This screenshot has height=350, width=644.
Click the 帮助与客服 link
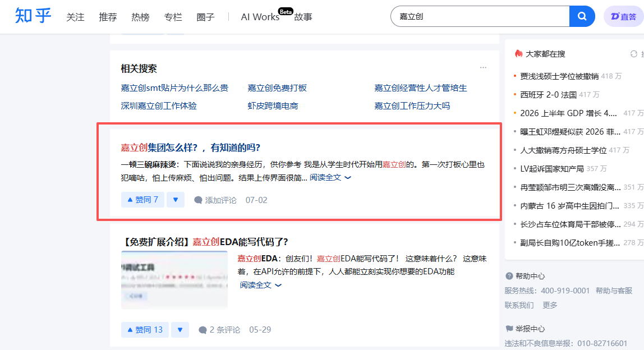coord(614,291)
